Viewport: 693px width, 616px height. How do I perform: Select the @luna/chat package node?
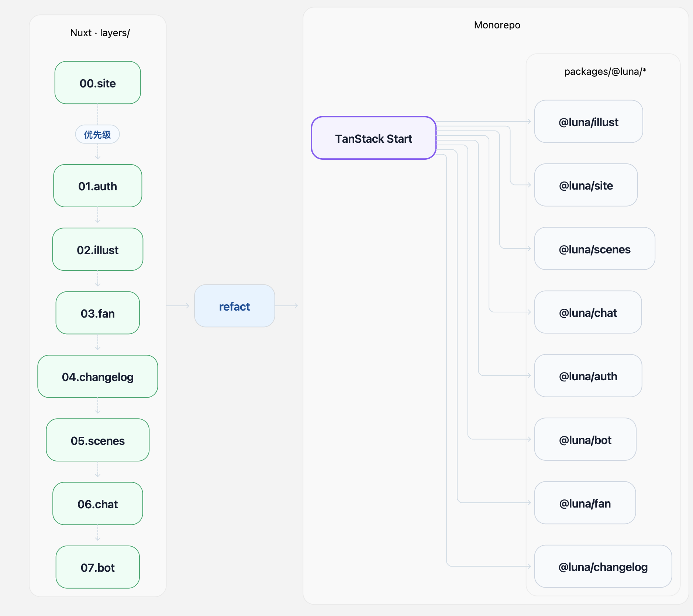pos(588,312)
